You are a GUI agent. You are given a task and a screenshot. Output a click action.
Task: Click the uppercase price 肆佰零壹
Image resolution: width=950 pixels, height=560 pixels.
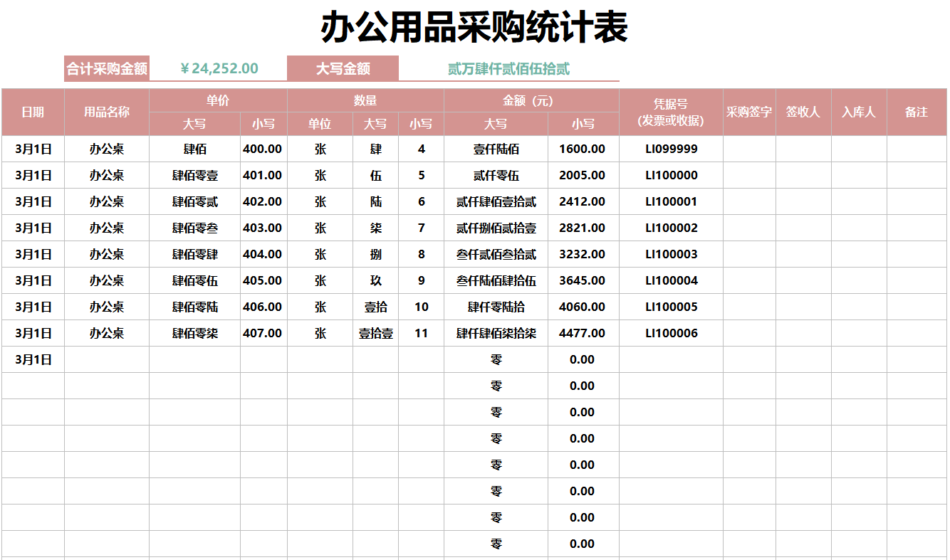pos(194,175)
